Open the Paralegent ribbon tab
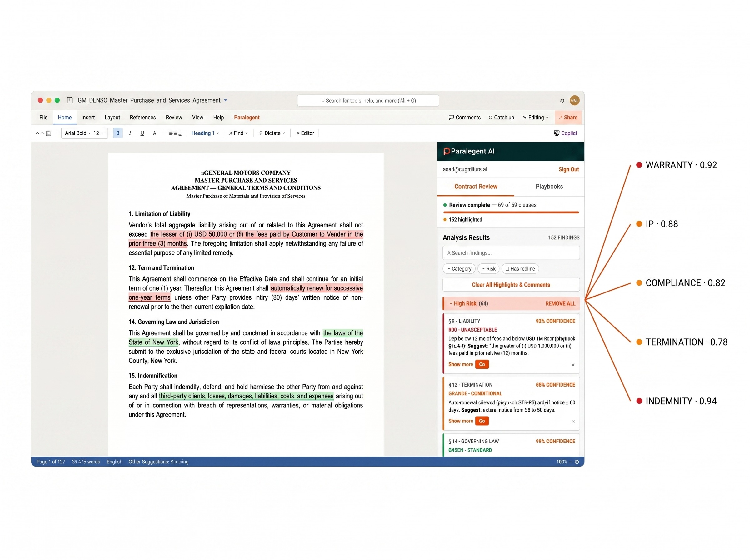 [x=246, y=117]
